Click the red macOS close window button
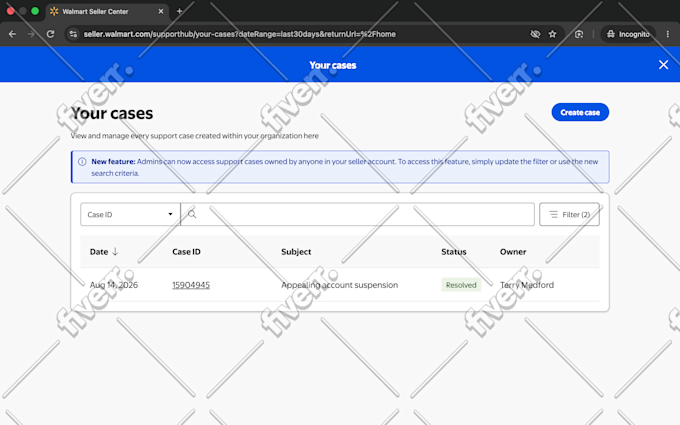The height and width of the screenshot is (425, 680). click(x=10, y=11)
